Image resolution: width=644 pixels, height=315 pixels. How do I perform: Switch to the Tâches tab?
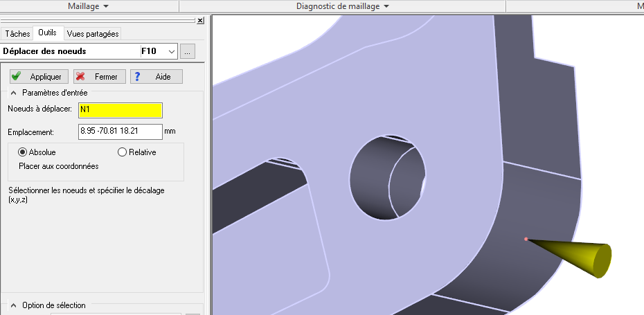(17, 33)
